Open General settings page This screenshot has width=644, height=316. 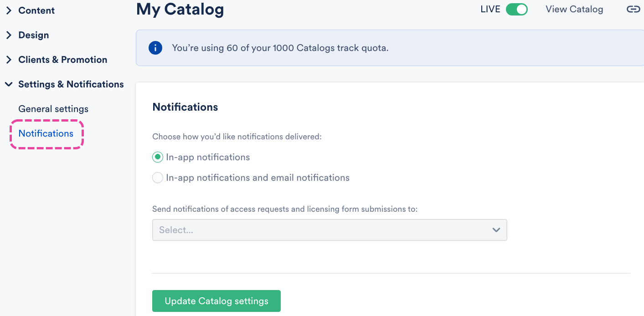pyautogui.click(x=53, y=109)
